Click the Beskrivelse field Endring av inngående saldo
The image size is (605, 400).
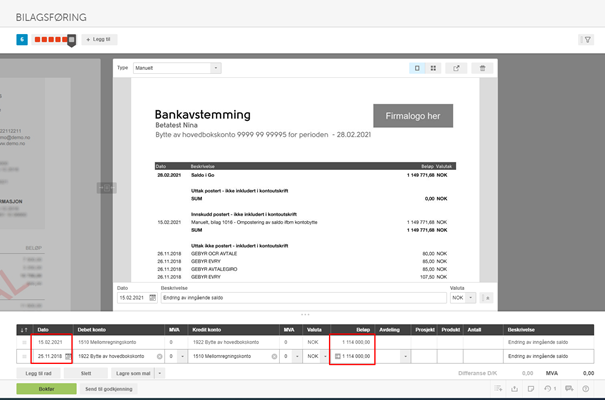303,298
